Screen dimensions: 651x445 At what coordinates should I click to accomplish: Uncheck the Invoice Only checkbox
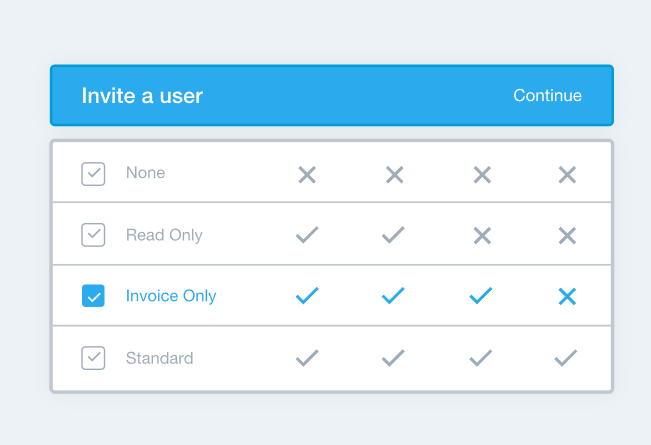93,296
